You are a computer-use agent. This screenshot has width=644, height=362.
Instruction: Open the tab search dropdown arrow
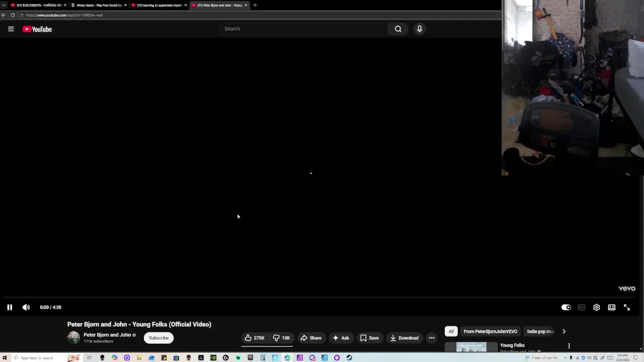coord(4,5)
